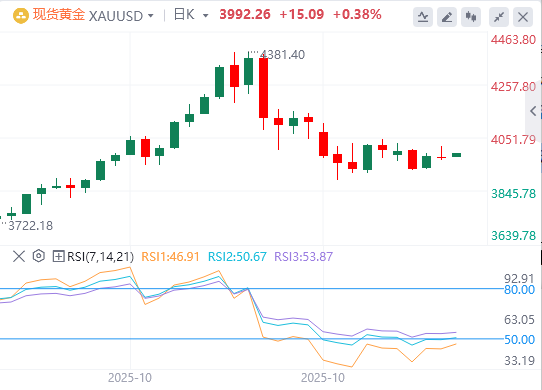Open RSI settings hexagon gear icon
Image resolution: width=542 pixels, height=390 pixels.
[x=39, y=256]
